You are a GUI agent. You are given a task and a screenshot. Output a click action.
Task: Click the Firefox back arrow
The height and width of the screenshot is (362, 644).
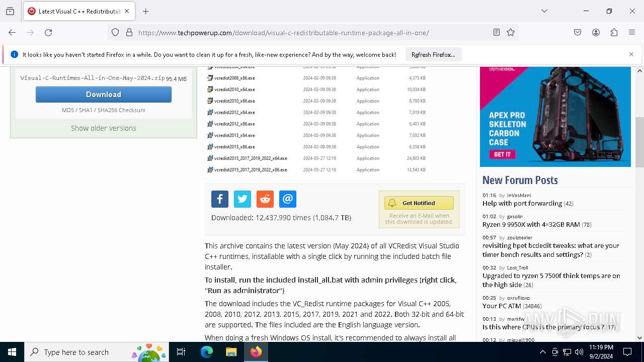[x=12, y=33]
